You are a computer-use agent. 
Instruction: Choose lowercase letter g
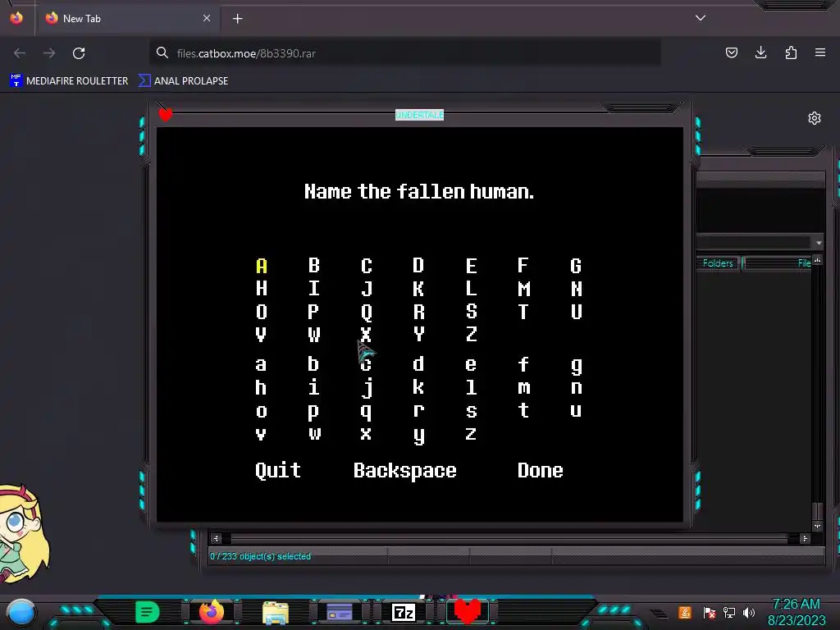576,367
